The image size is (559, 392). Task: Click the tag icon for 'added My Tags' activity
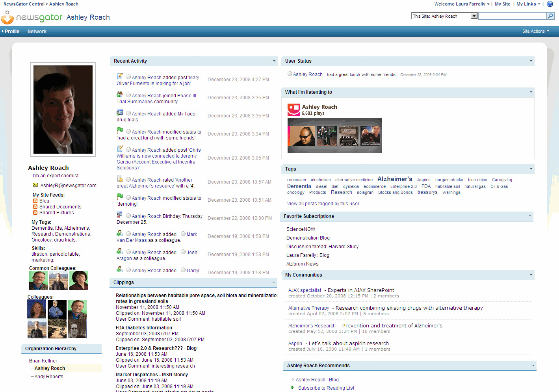(120, 113)
